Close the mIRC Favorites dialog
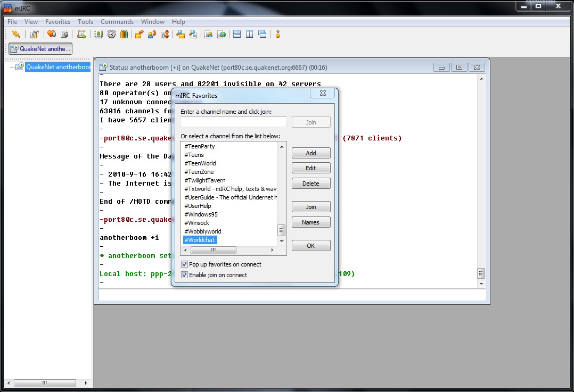 coord(323,93)
